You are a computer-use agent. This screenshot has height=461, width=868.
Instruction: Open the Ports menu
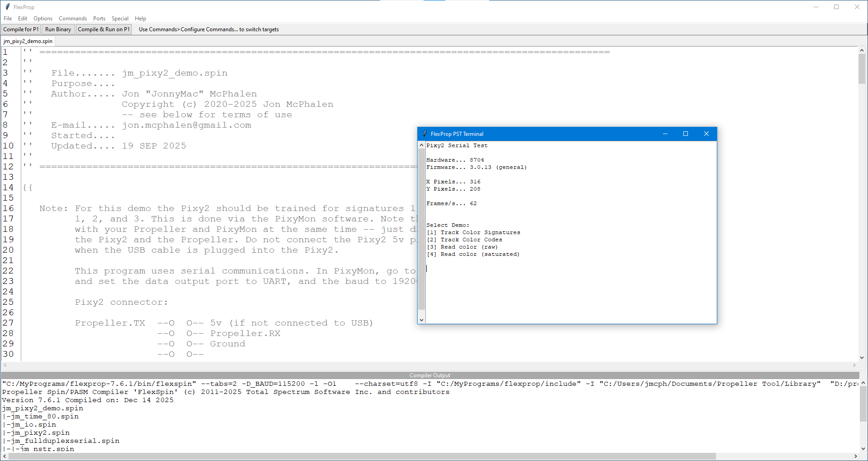[x=99, y=19]
